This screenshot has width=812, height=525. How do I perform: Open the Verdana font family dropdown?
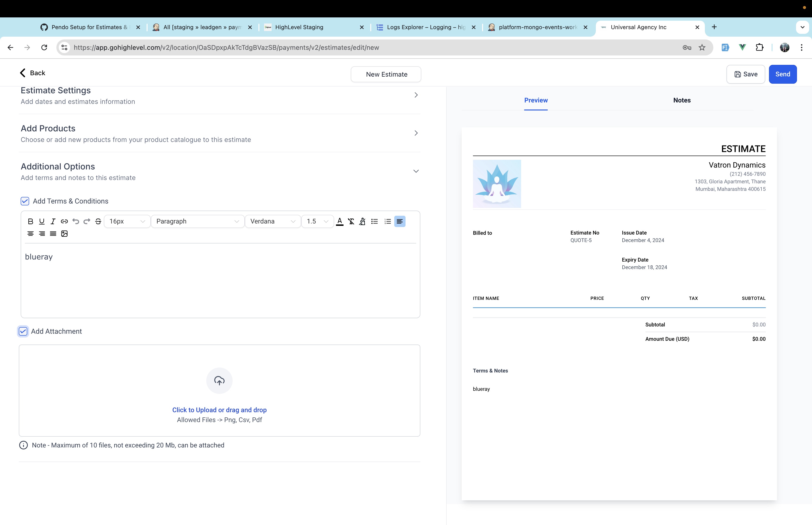273,221
